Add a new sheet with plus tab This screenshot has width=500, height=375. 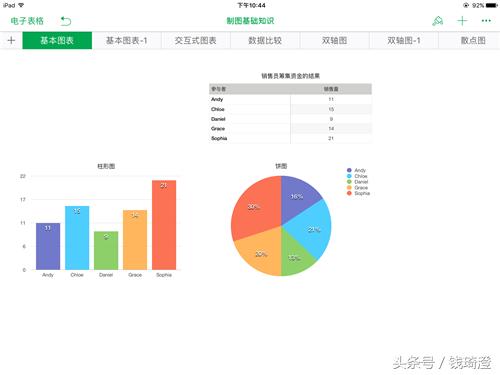(11, 40)
